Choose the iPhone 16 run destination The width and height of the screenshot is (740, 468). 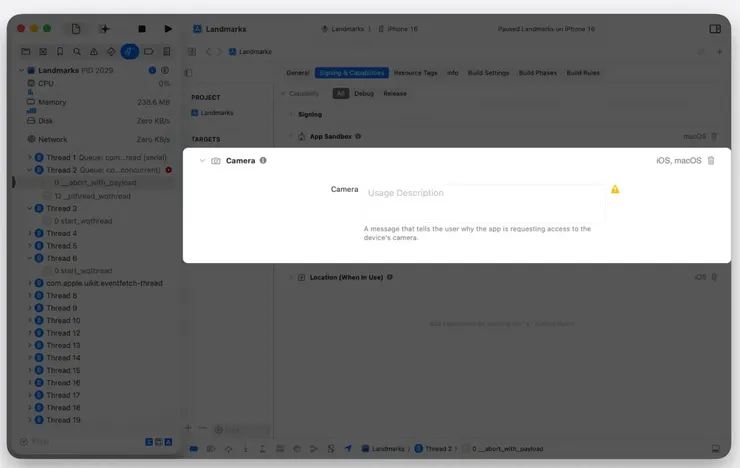[x=398, y=29]
